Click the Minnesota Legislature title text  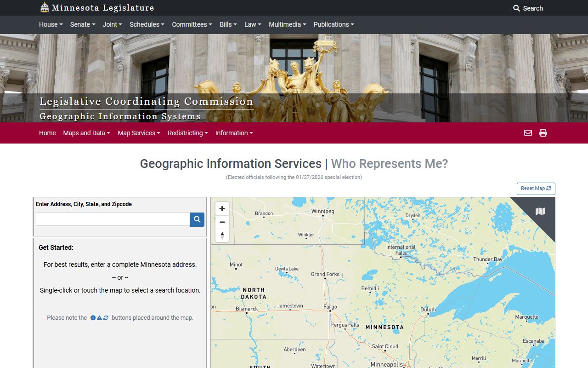click(103, 8)
